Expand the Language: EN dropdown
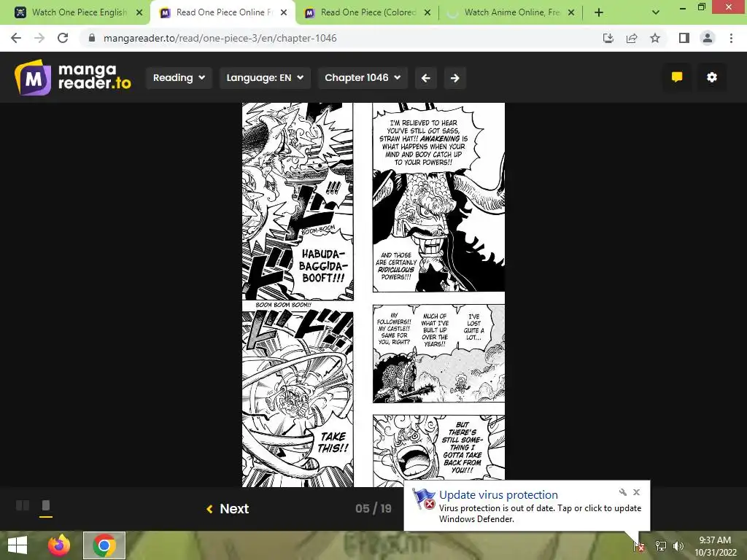The image size is (747, 560). coord(265,77)
